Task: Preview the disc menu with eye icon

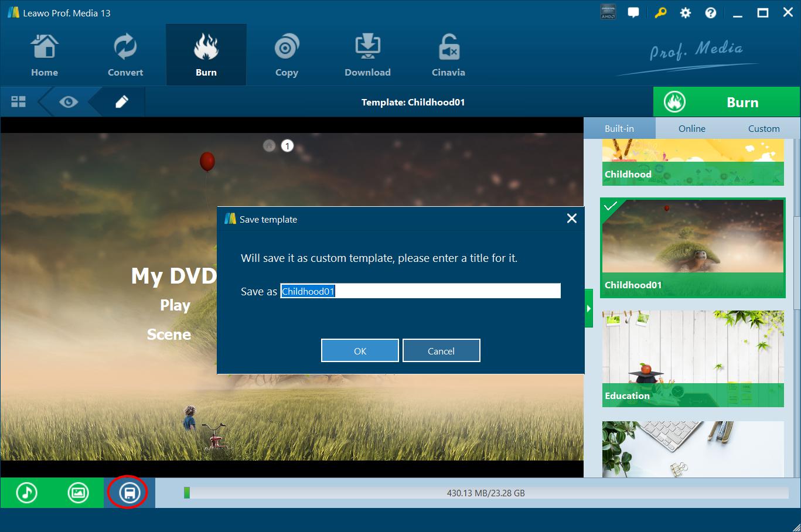Action: 69,102
